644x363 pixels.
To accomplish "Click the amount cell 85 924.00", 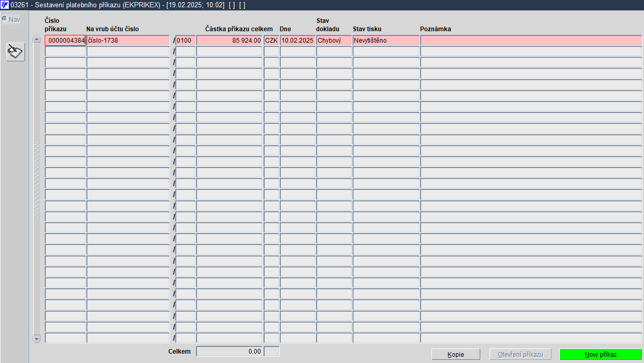I will 229,41.
